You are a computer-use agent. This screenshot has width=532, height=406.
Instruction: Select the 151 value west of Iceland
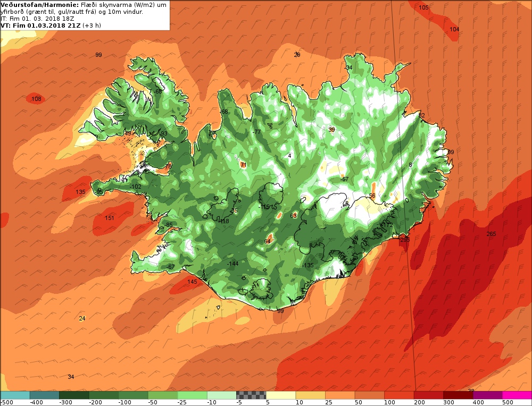[109, 218]
